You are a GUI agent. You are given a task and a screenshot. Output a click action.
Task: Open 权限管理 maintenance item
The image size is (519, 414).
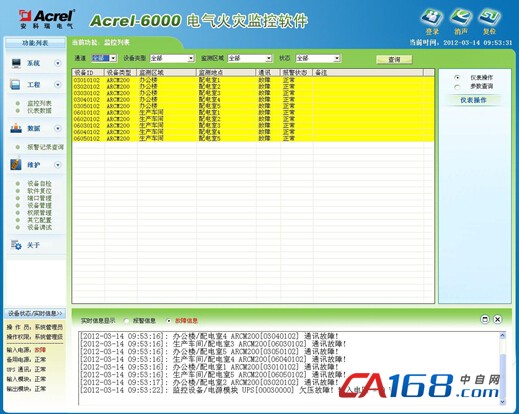39,213
